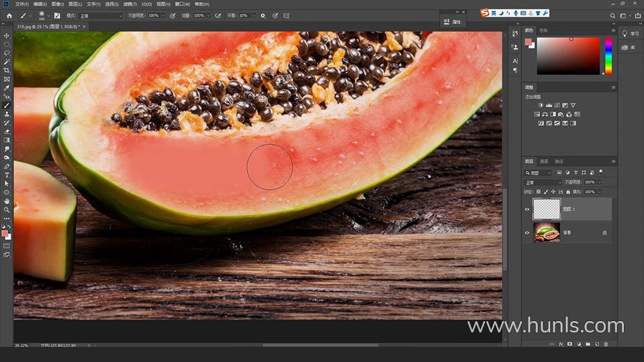Hide the 图层 1 layer

coord(527,209)
